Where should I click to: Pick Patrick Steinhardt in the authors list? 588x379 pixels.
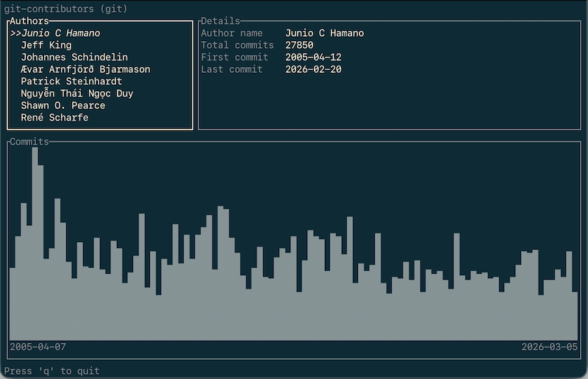click(x=71, y=81)
